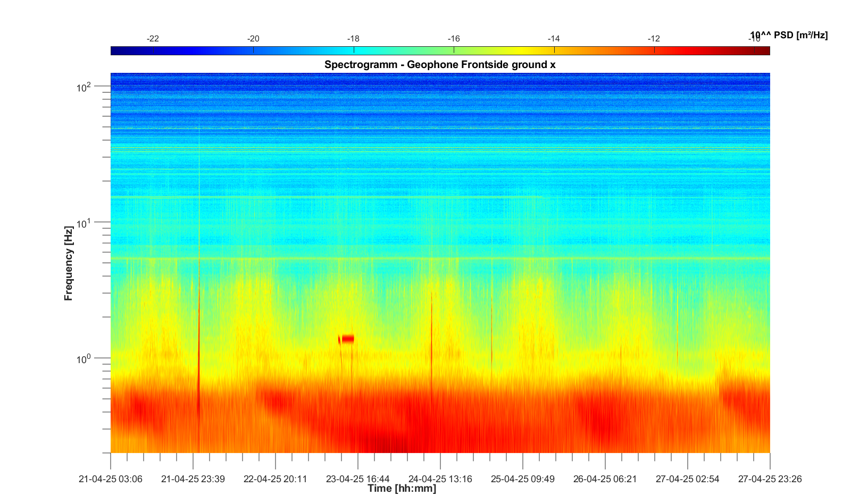The height and width of the screenshot is (504, 851).
Task: Select the '21-04-25 03:06' time tick label
Action: click(111, 479)
